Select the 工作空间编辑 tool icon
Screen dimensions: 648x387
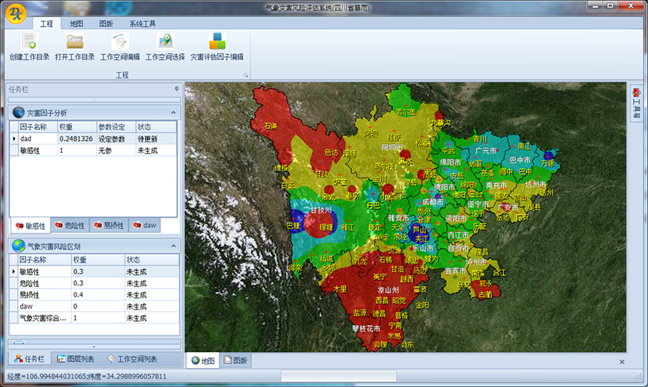tap(120, 41)
